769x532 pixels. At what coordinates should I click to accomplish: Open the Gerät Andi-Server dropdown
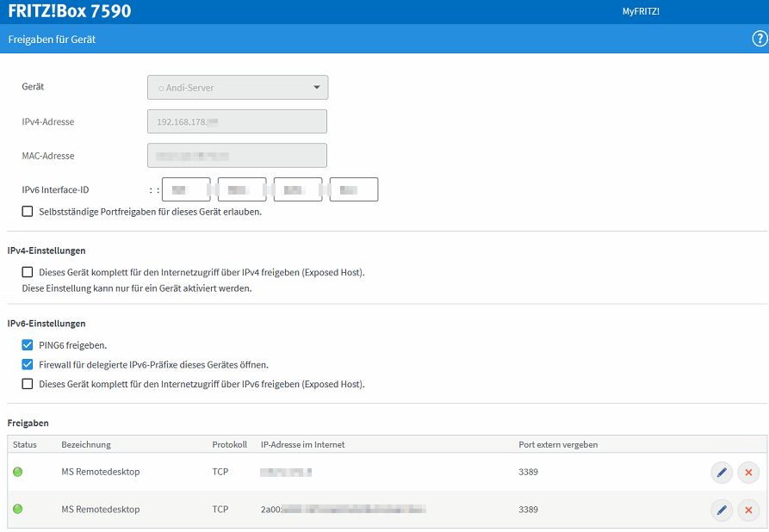click(238, 87)
